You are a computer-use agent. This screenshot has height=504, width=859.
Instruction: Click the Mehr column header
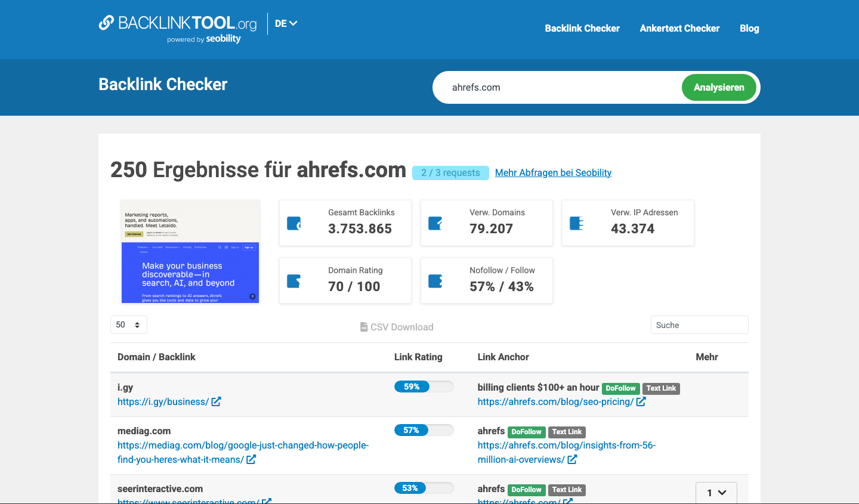pyautogui.click(x=707, y=357)
